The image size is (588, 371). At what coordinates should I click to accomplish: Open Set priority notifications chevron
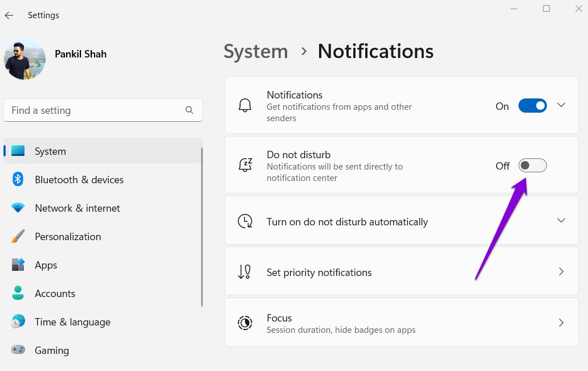[x=561, y=271]
